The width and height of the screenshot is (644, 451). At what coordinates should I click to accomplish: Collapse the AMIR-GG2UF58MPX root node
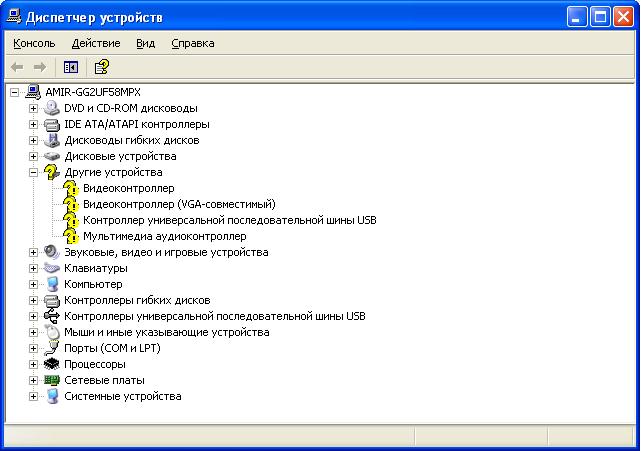[14, 92]
